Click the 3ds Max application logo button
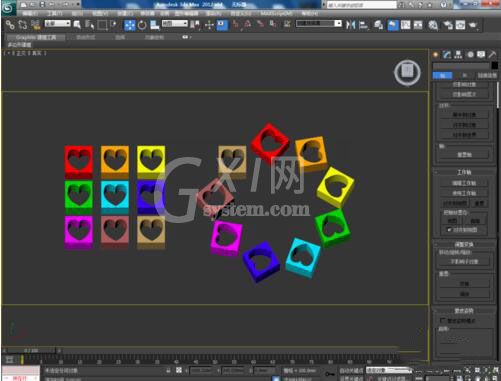This screenshot has height=381, width=501. coord(8,7)
